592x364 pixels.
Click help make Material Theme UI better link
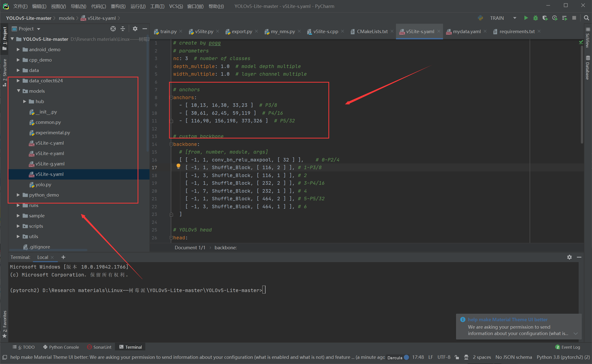[x=507, y=319]
